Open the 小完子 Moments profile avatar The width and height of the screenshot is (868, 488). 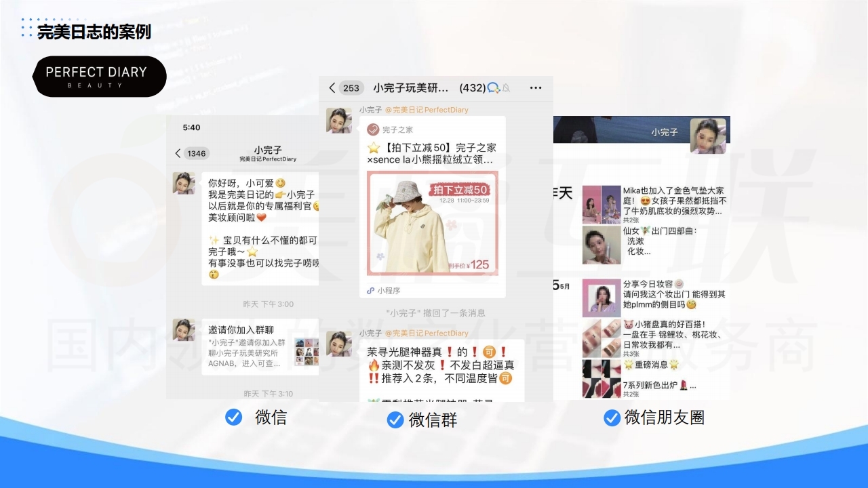[x=708, y=136]
